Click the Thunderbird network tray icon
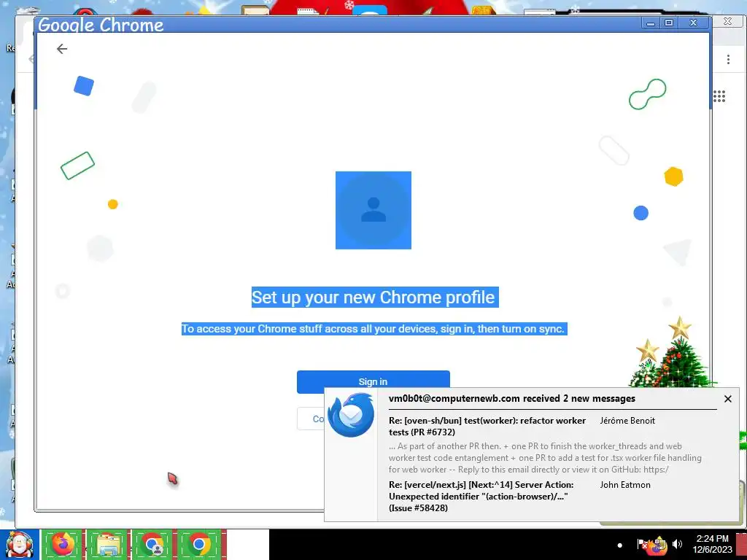 pos(659,545)
